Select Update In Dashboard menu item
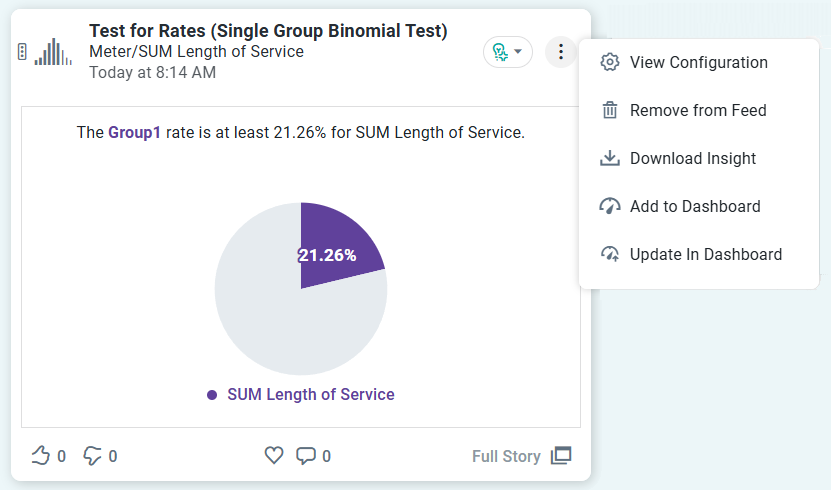 tap(705, 255)
